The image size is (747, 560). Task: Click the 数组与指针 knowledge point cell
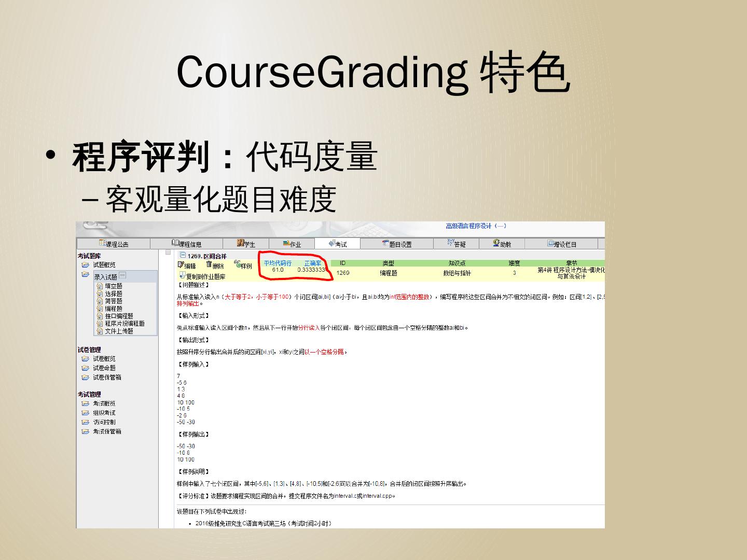(x=457, y=273)
